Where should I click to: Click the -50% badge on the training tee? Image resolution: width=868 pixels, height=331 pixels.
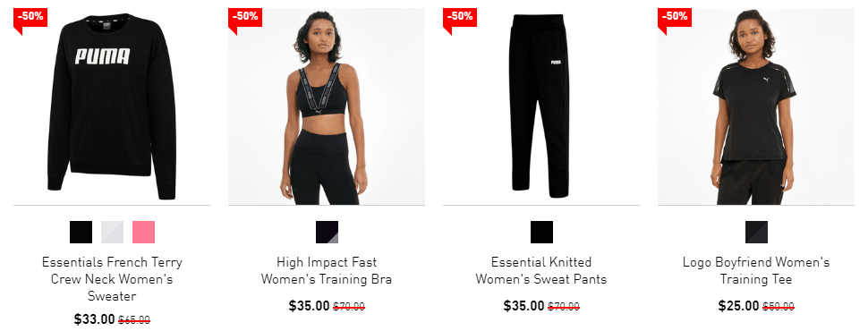(x=675, y=17)
